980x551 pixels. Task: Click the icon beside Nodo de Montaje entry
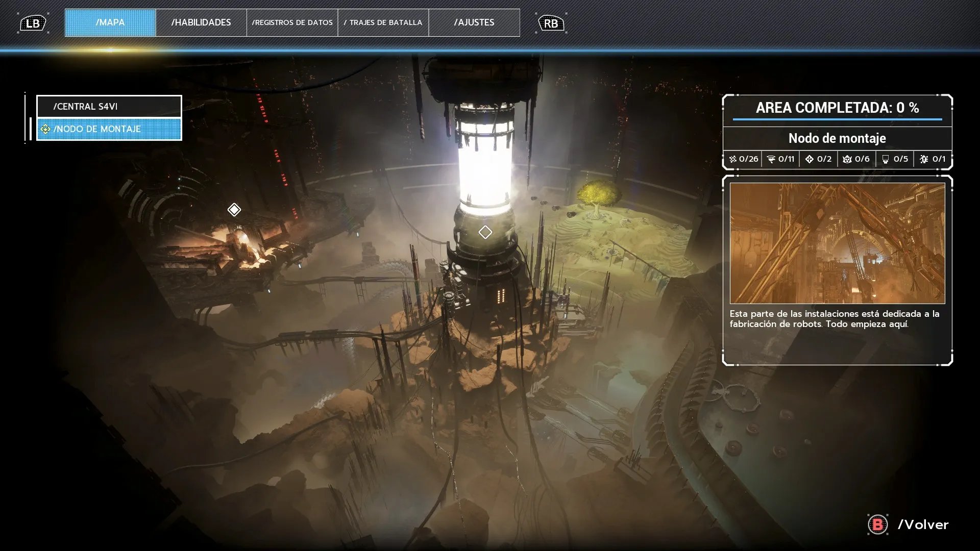45,129
